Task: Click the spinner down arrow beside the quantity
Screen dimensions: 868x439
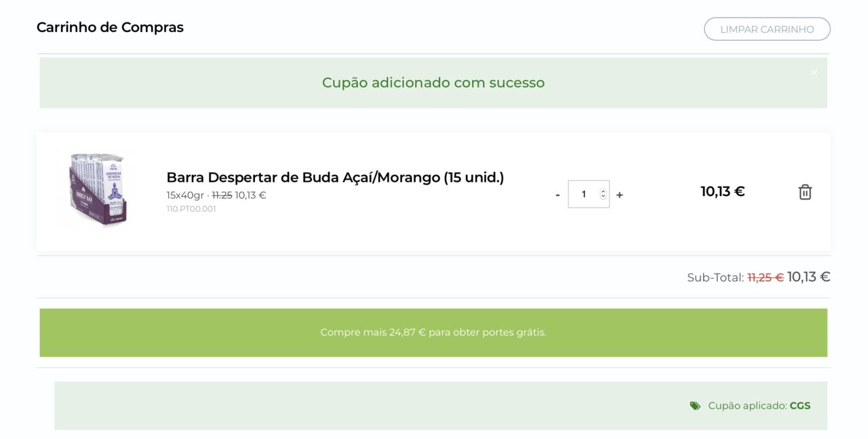Action: click(x=602, y=197)
